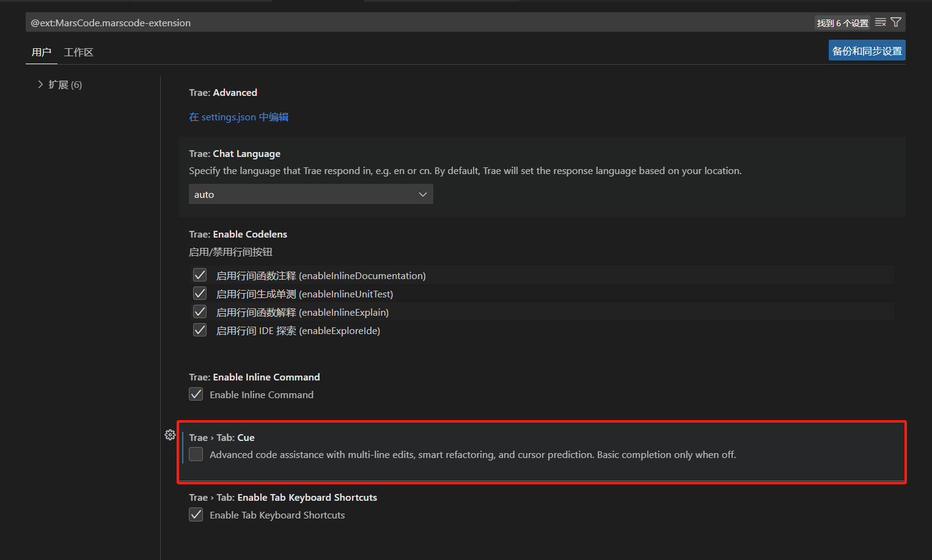Enable the Trae Tab: Cue checkbox
Viewport: 932px width, 560px height.
tap(196, 454)
